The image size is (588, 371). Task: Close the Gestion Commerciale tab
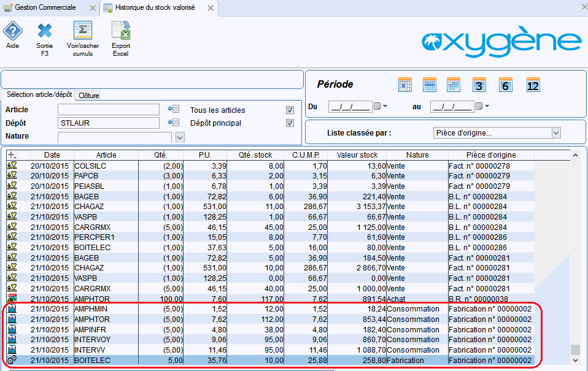click(x=93, y=8)
